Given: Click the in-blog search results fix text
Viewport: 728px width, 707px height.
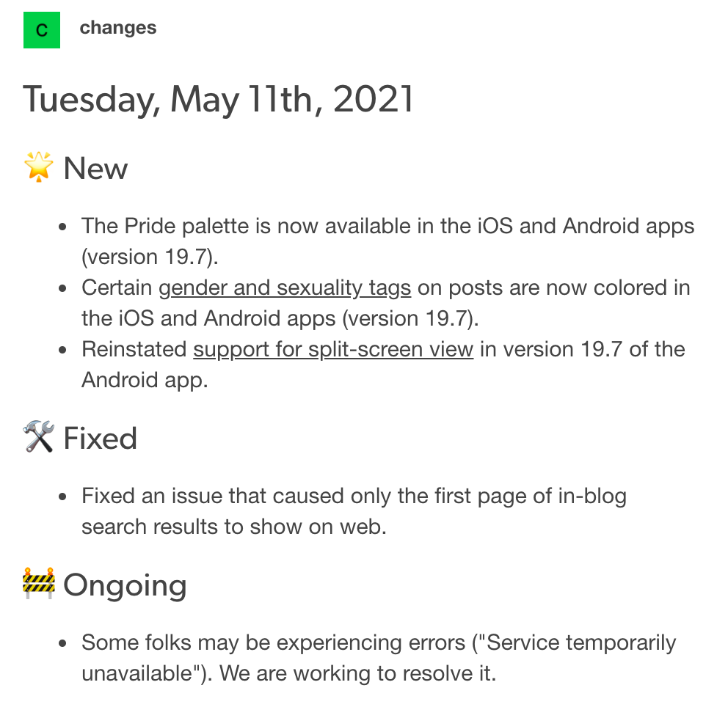Looking at the screenshot, I should tap(354, 511).
